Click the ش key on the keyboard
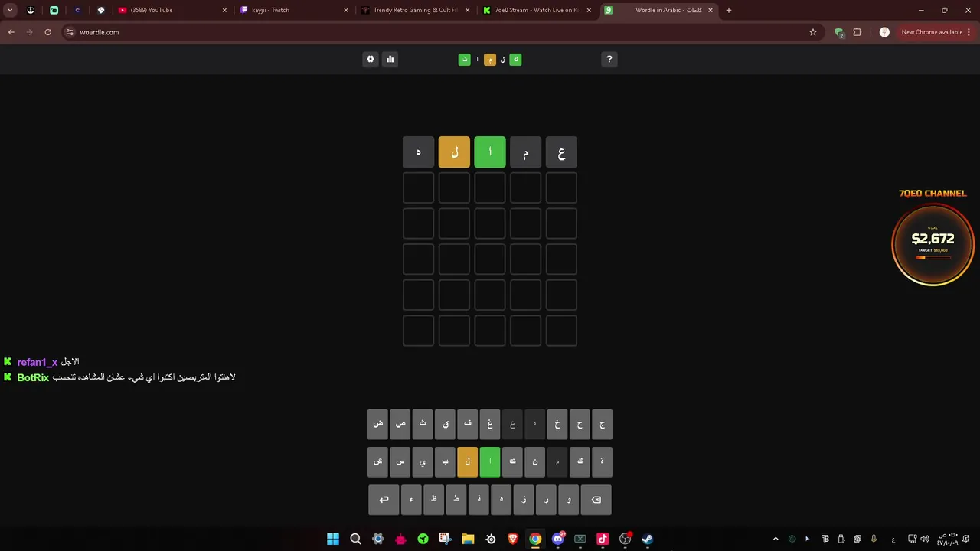This screenshot has width=980, height=551. click(378, 461)
